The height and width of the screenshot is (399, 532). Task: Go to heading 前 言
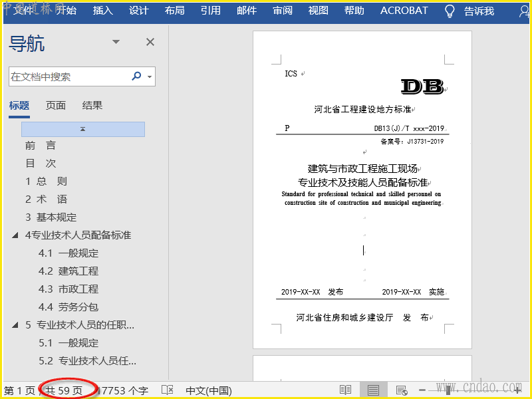pyautogui.click(x=41, y=146)
